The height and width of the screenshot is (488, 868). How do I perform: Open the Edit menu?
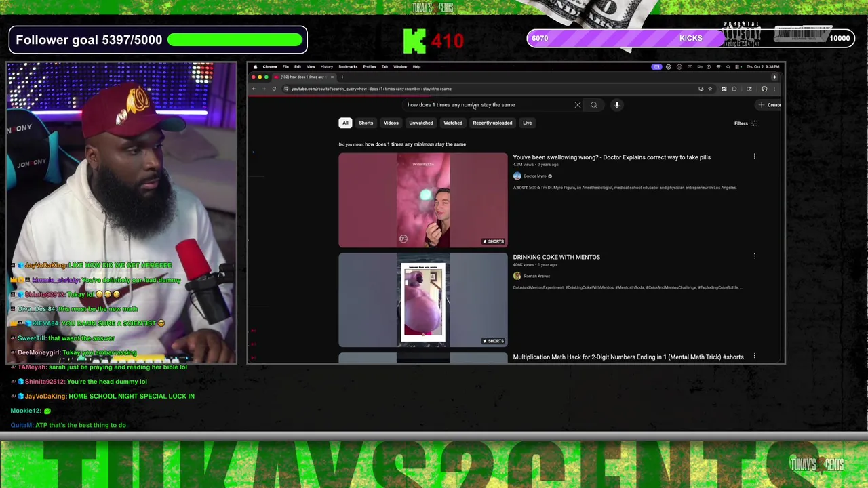click(298, 67)
